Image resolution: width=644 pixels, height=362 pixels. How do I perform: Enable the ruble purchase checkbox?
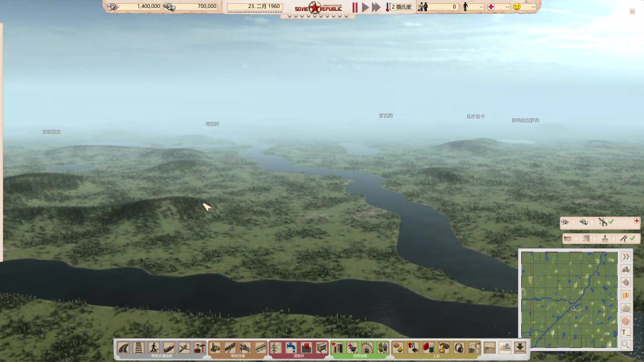(x=573, y=222)
